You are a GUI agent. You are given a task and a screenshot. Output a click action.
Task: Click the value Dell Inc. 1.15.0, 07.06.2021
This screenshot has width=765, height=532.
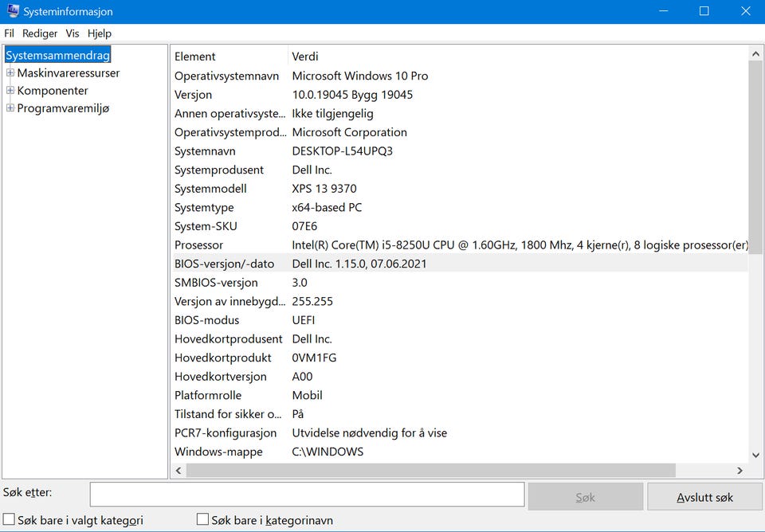[359, 264]
